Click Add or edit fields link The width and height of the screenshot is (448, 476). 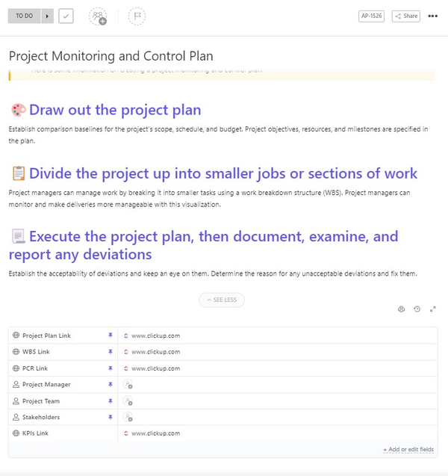[408, 449]
